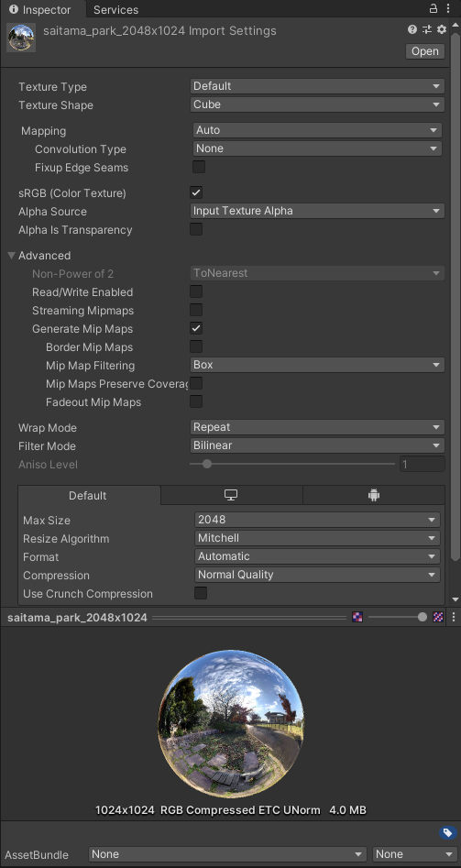Open the Texture Shape dropdown
Screen dimensions: 461x868
point(317,104)
